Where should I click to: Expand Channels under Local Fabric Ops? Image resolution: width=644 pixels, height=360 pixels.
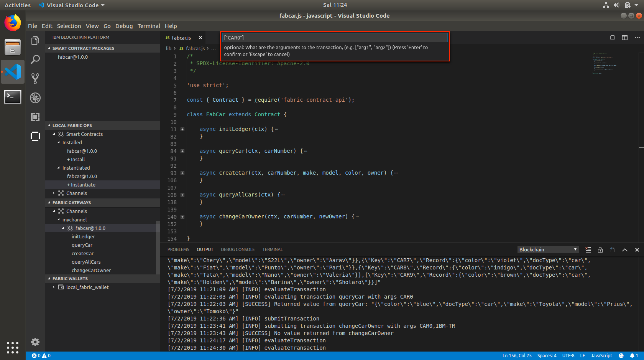coord(54,193)
